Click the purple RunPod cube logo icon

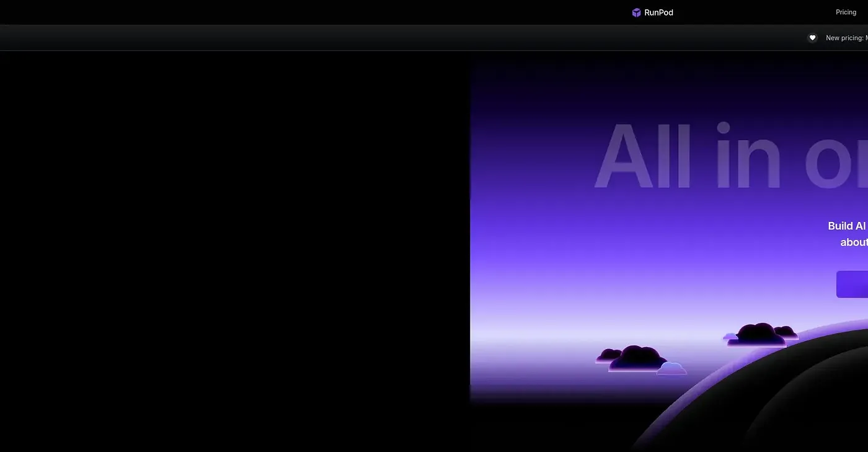coord(636,12)
